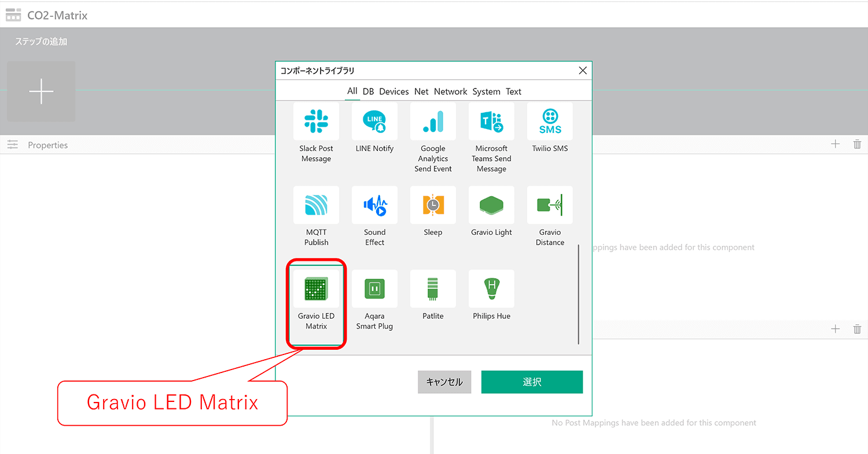This screenshot has height=454, width=868.
Task: Click the キャンセル button
Action: pyautogui.click(x=444, y=382)
